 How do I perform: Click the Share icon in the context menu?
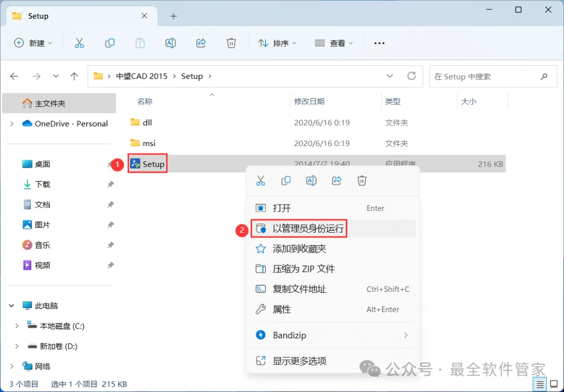(337, 181)
